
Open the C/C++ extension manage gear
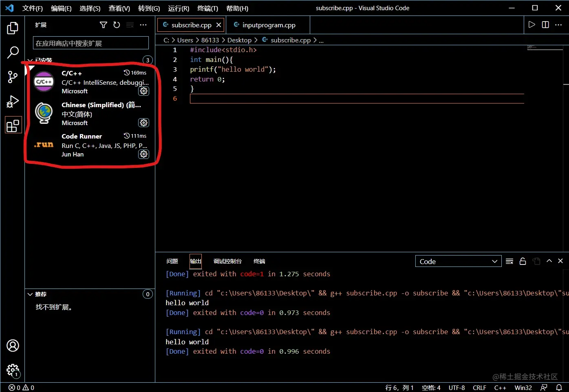pos(144,91)
